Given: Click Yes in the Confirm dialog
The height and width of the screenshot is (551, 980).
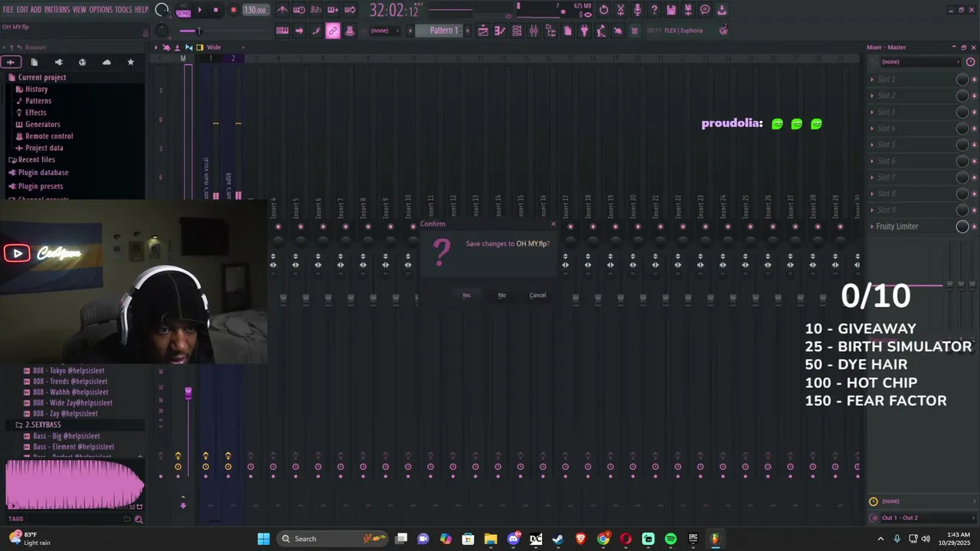Looking at the screenshot, I should pyautogui.click(x=466, y=295).
